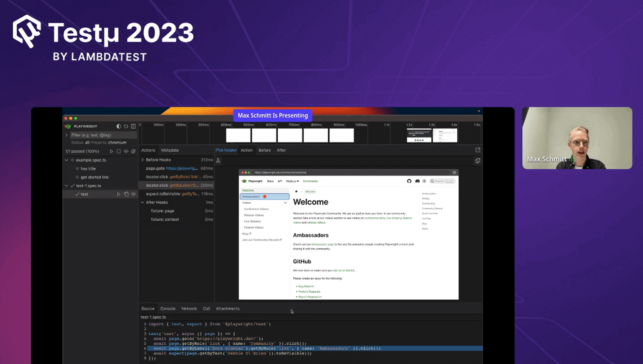Click the 200ms timeline marker
The image size is (643, 364).
point(181,125)
